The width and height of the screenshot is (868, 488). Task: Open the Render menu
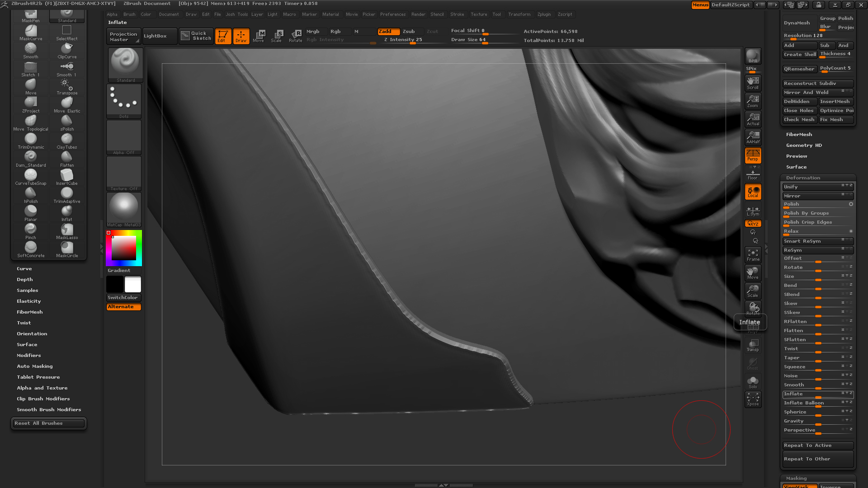tap(418, 14)
